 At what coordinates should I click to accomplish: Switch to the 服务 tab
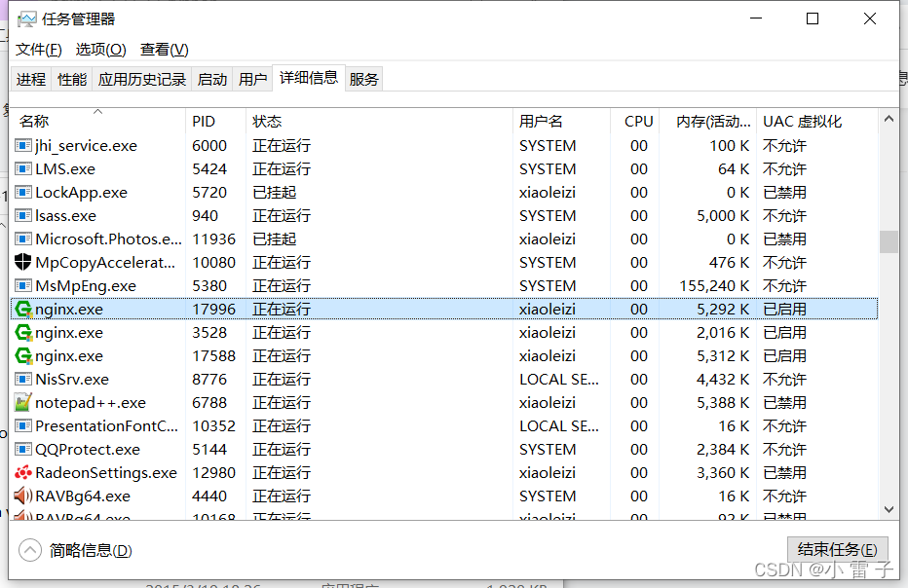pyautogui.click(x=363, y=80)
